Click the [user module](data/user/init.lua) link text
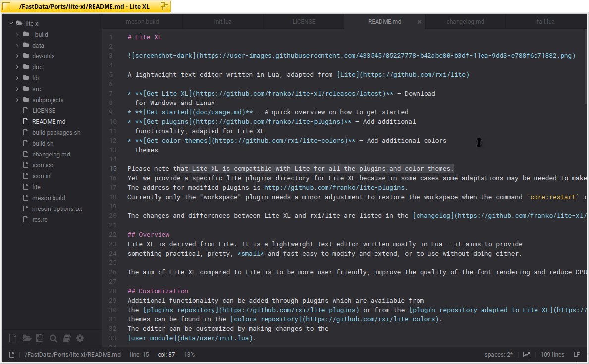This screenshot has width=589, height=364. click(x=190, y=338)
